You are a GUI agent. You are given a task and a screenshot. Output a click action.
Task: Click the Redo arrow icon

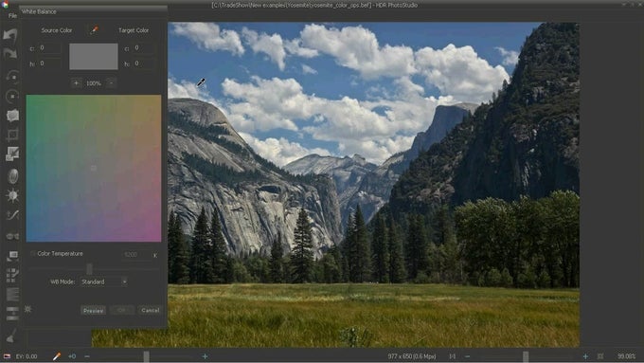tap(10, 53)
